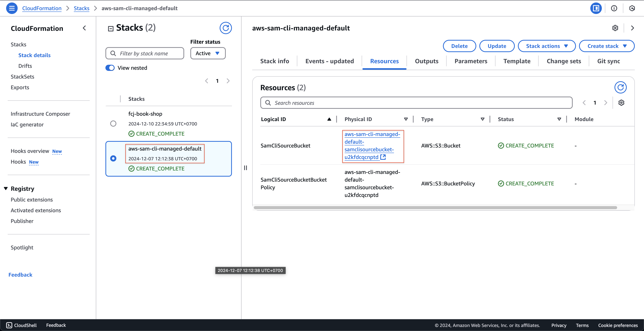Open the CloudFormation breadcrumb link

click(42, 8)
